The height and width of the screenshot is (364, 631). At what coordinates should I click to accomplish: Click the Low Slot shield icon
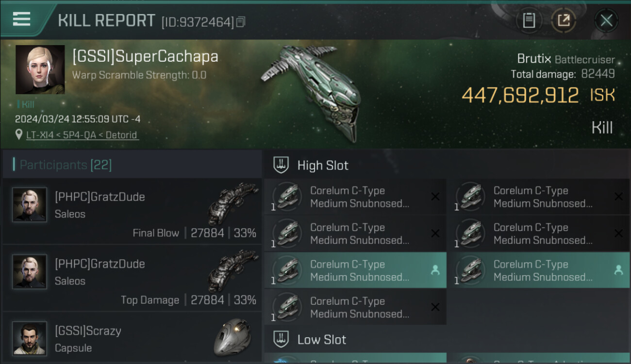point(282,339)
